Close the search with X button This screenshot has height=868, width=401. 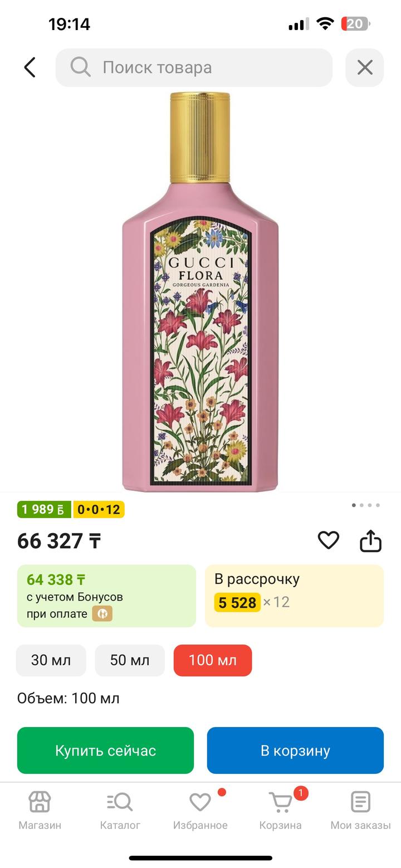click(x=365, y=67)
